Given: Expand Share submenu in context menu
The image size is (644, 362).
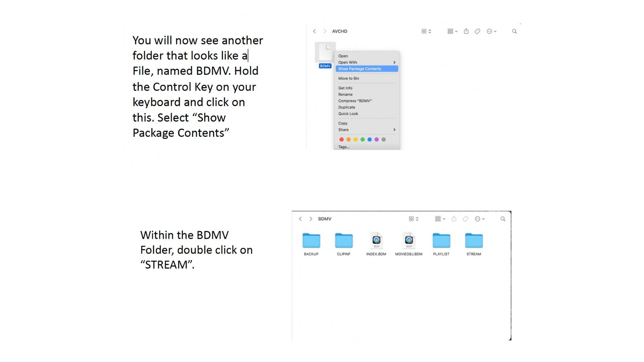Looking at the screenshot, I should coord(367,130).
